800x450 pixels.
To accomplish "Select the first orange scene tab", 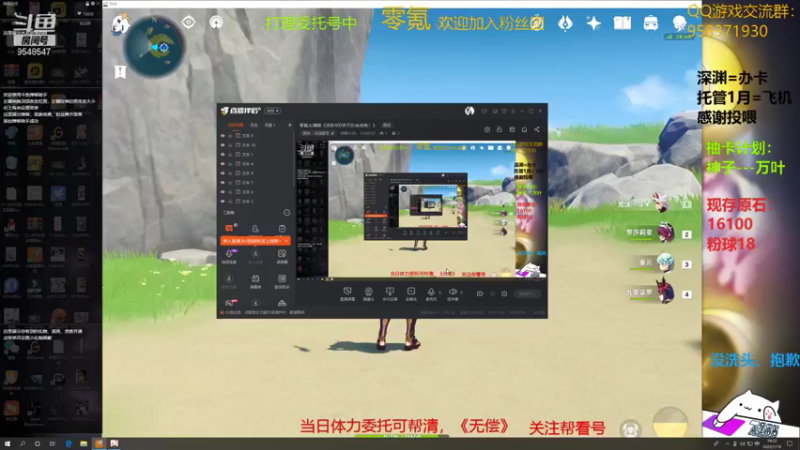I will point(236,125).
